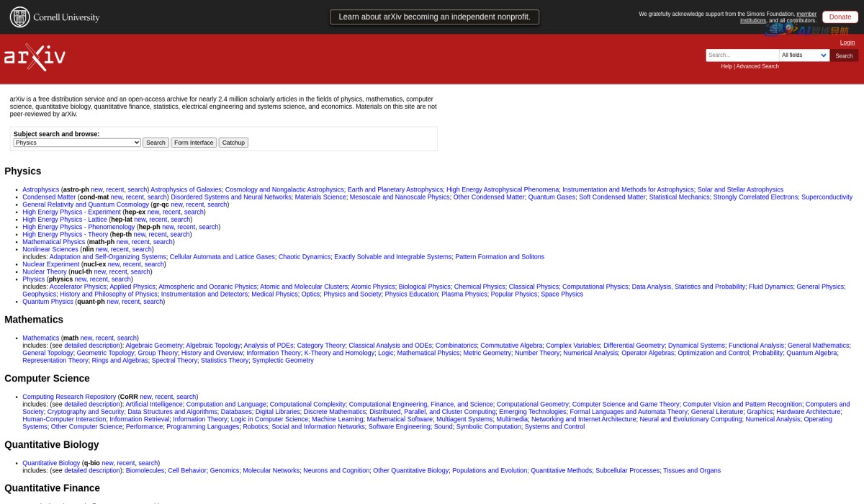Click the Cornell University logo
The width and height of the screenshot is (864, 504).
[55, 17]
